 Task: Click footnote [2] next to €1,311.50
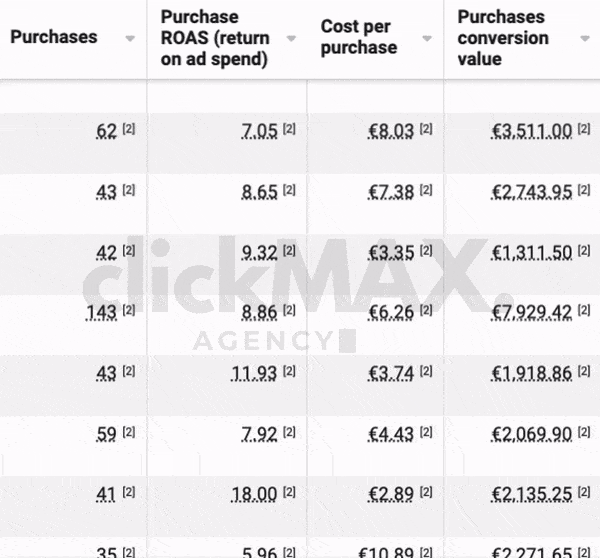tap(584, 251)
